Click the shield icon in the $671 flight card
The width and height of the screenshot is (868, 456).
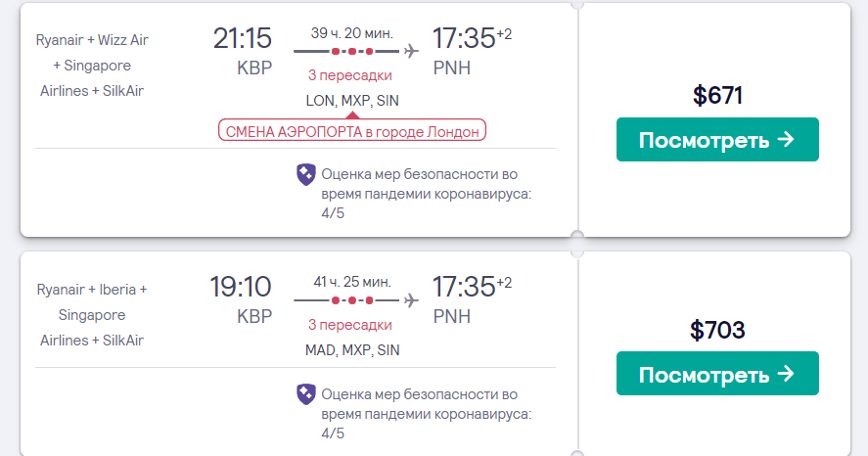click(x=305, y=174)
